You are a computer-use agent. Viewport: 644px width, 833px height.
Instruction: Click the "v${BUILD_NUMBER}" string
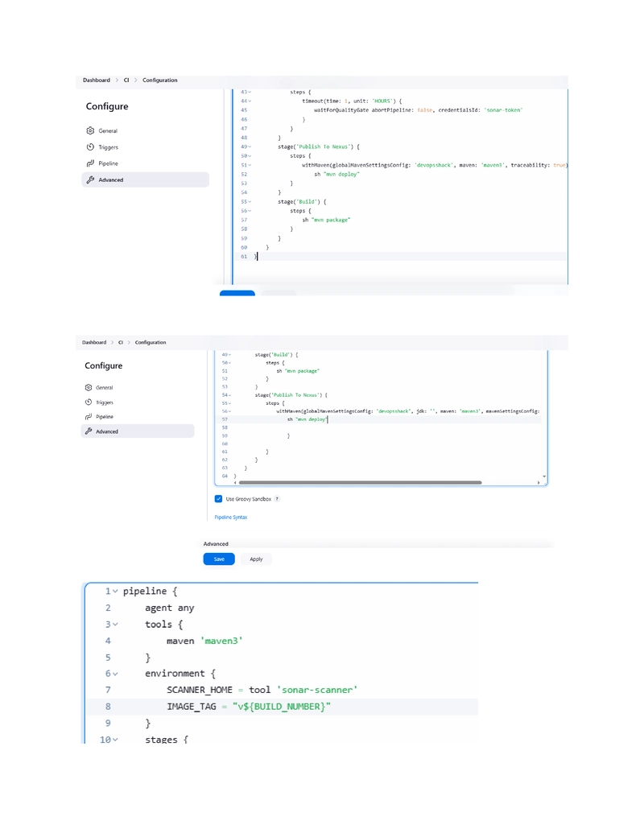click(x=282, y=707)
